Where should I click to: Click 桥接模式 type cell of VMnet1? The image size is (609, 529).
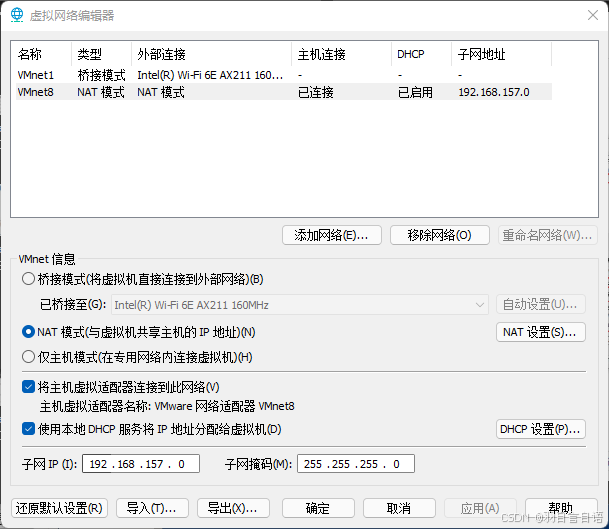pyautogui.click(x=101, y=75)
